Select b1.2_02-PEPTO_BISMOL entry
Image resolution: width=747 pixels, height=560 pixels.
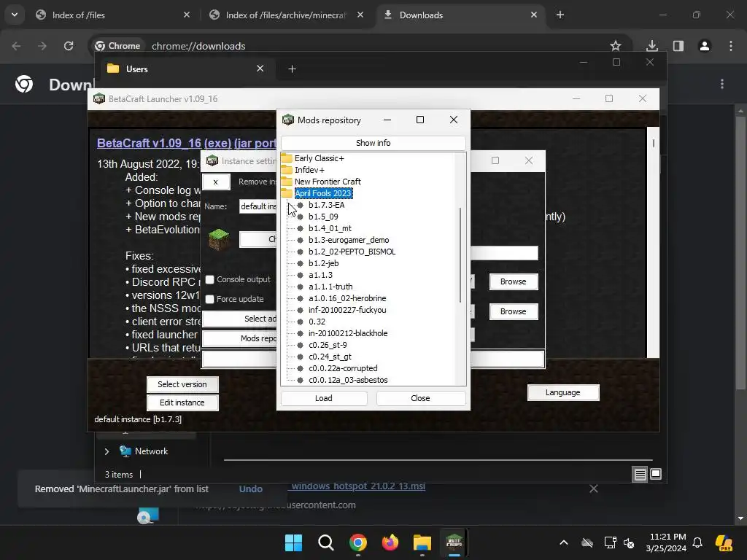click(352, 252)
